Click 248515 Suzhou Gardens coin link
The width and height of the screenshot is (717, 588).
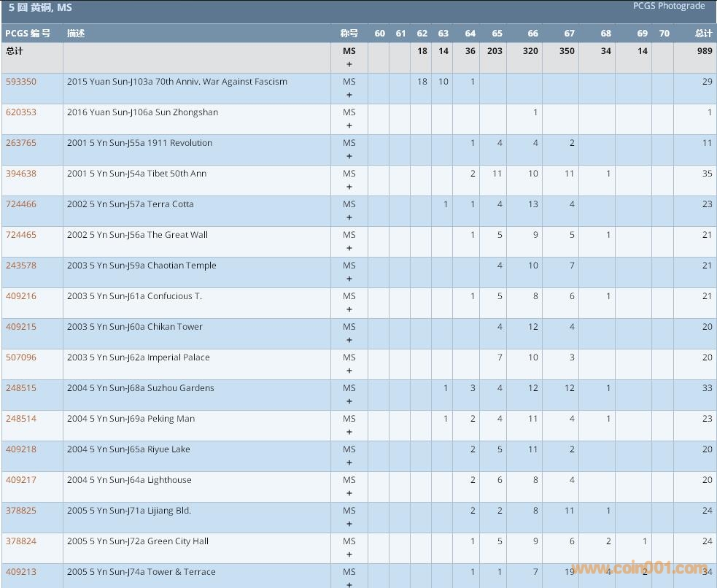[x=20, y=388]
